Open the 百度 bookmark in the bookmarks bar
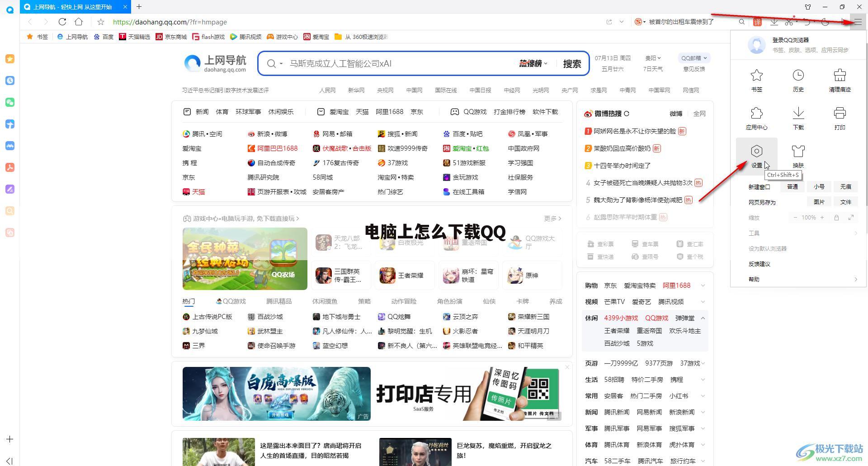The image size is (868, 466). (x=104, y=37)
